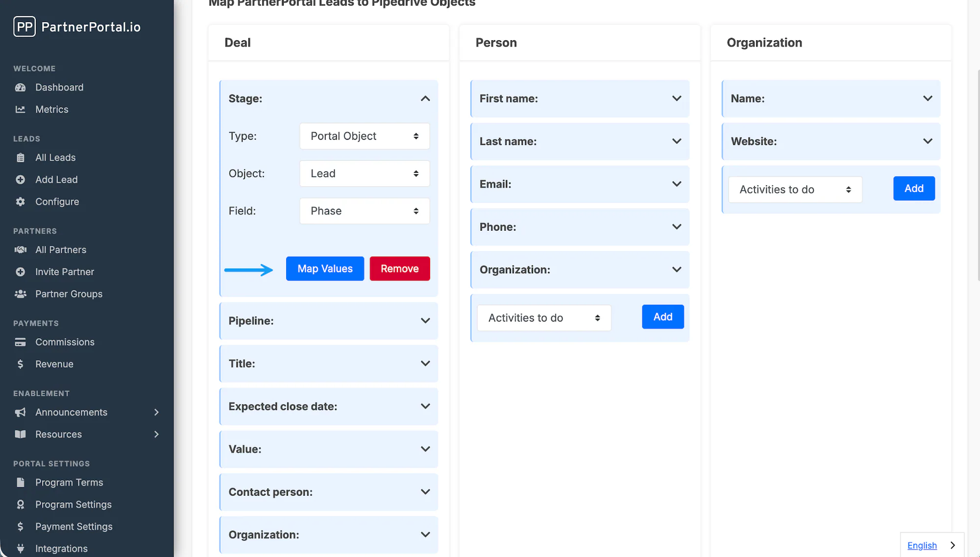Click the Configure gear icon
Image resolution: width=980 pixels, height=557 pixels.
click(20, 201)
